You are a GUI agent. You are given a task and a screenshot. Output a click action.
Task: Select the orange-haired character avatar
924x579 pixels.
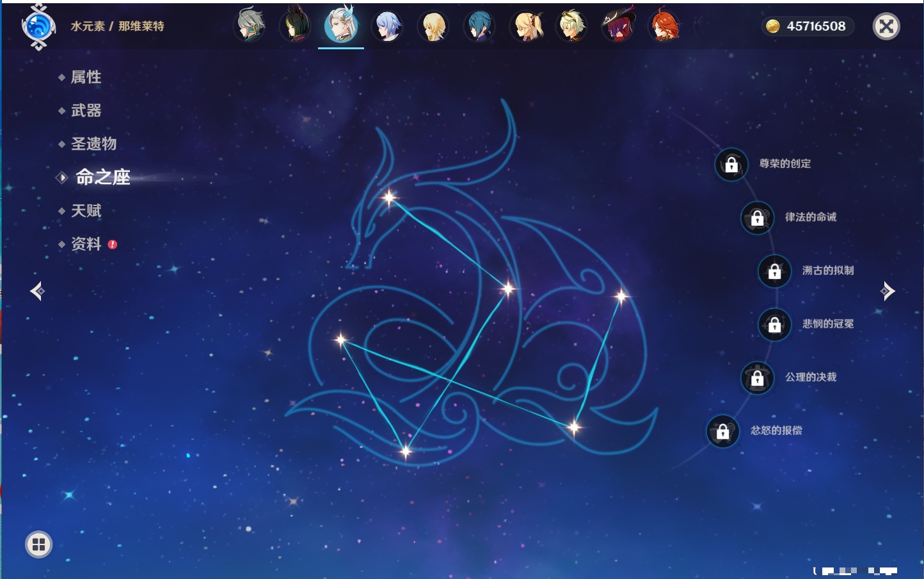pyautogui.click(x=664, y=26)
